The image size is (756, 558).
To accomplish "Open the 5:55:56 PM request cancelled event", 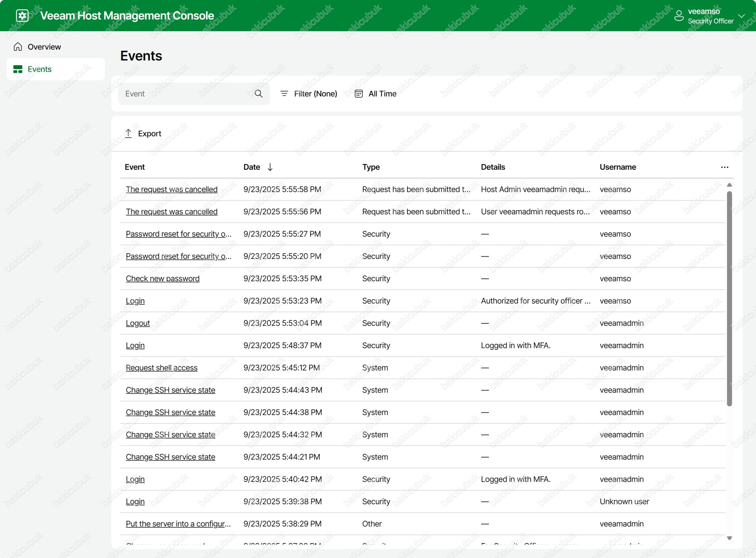I will [x=172, y=212].
